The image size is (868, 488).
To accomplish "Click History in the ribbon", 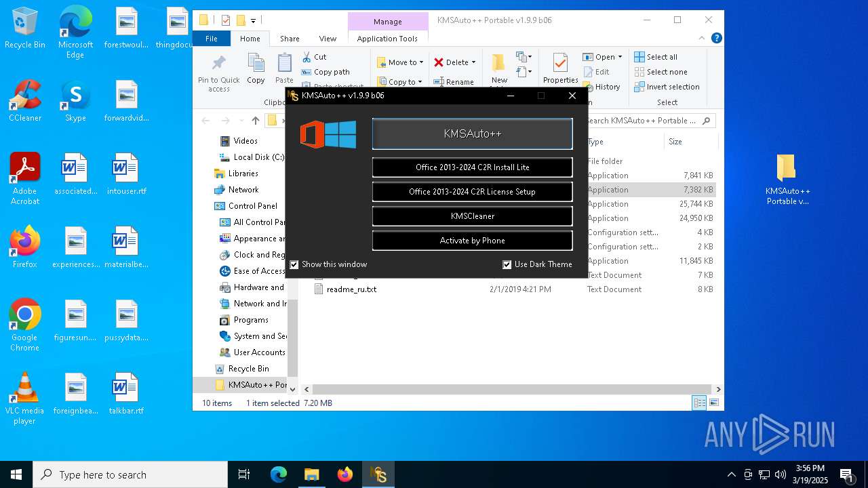I will point(601,87).
